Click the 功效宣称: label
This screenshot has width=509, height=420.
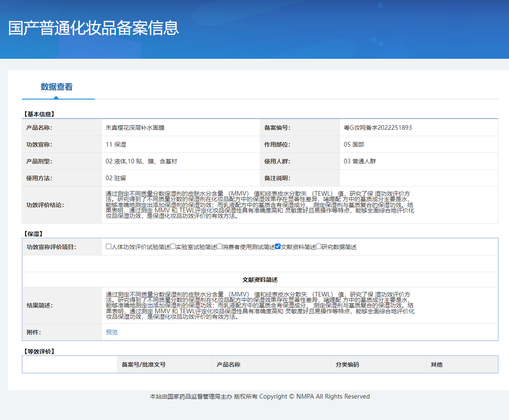click(39, 144)
